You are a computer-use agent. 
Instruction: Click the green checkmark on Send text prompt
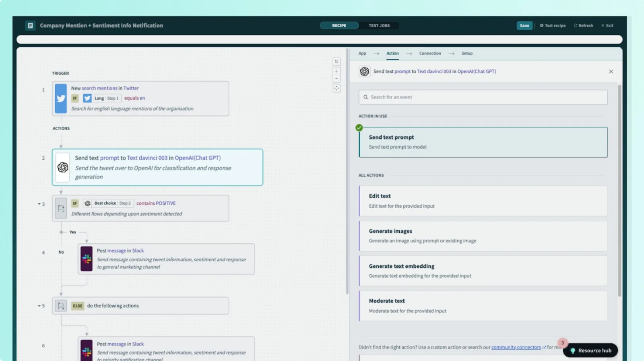(x=359, y=128)
